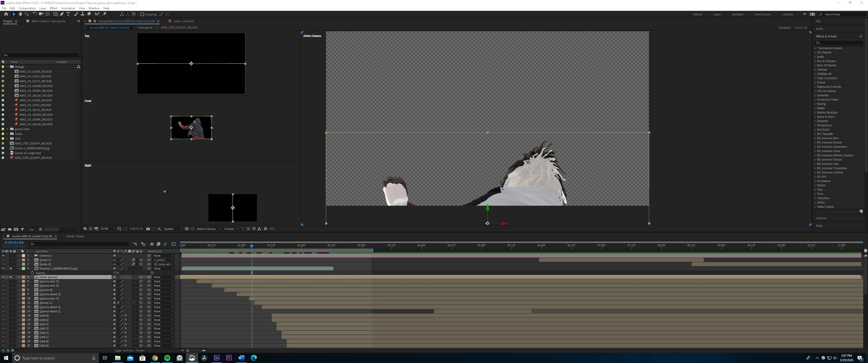This screenshot has width=868, height=363.
Task: Take a snapshot with camera icon
Action: tap(148, 229)
